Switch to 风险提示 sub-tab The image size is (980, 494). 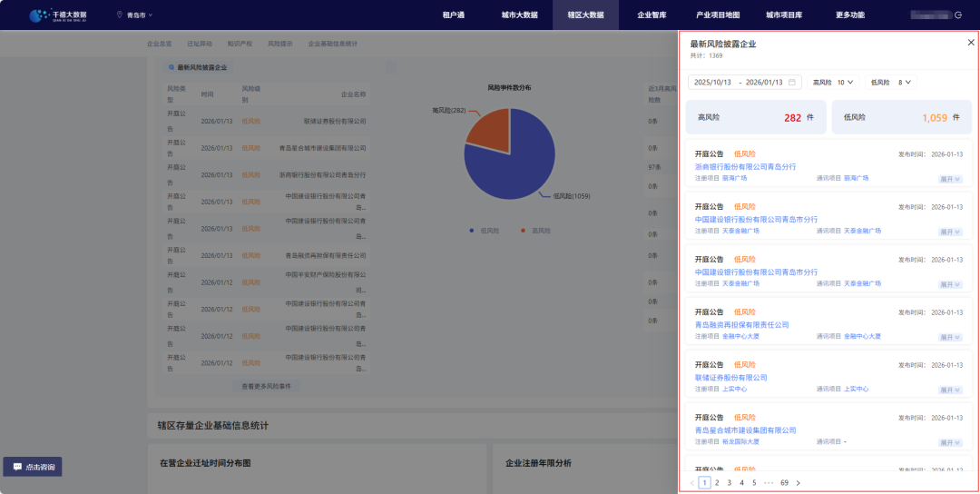point(280,44)
